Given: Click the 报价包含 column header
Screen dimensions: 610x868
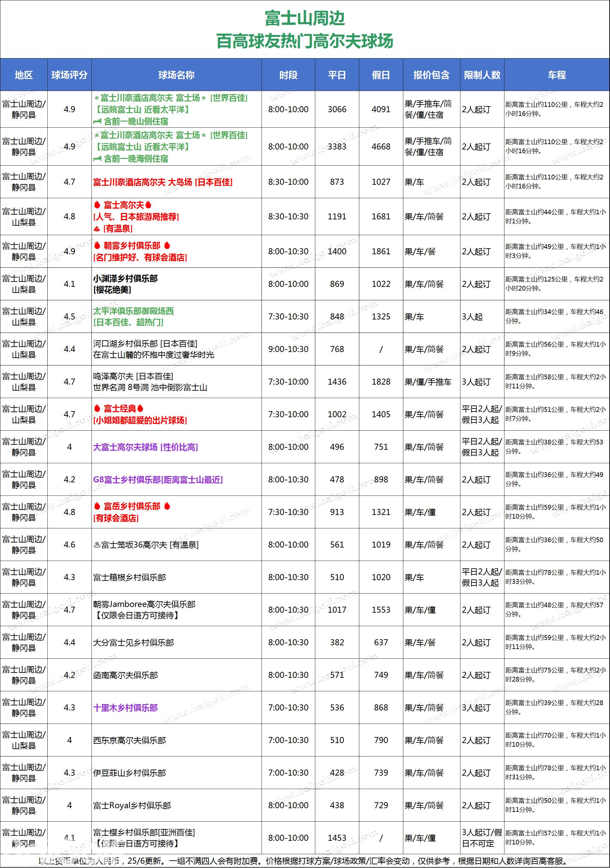Looking at the screenshot, I should point(431,75).
